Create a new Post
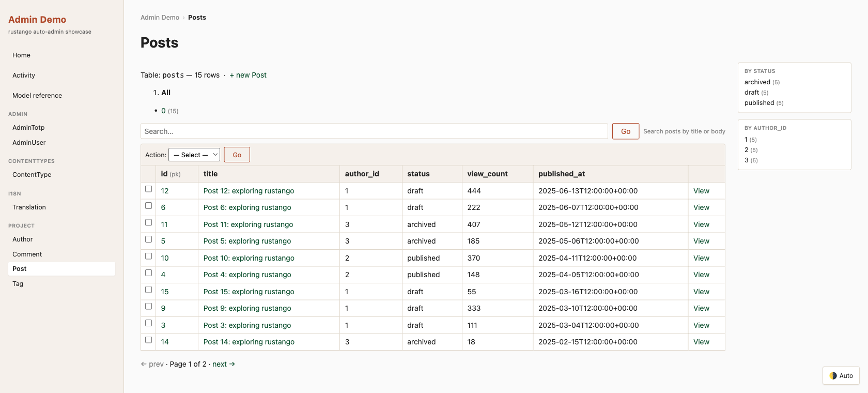The height and width of the screenshot is (393, 868). point(248,75)
